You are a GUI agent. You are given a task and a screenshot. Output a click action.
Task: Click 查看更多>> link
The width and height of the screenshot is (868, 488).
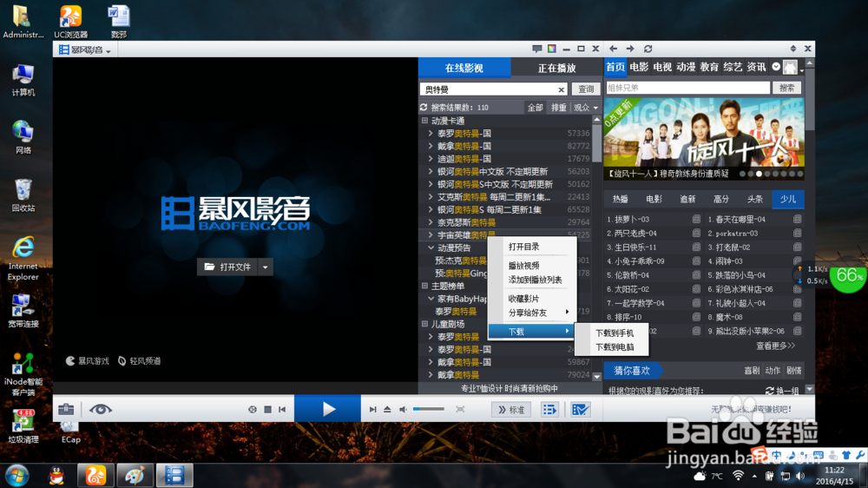click(x=775, y=346)
